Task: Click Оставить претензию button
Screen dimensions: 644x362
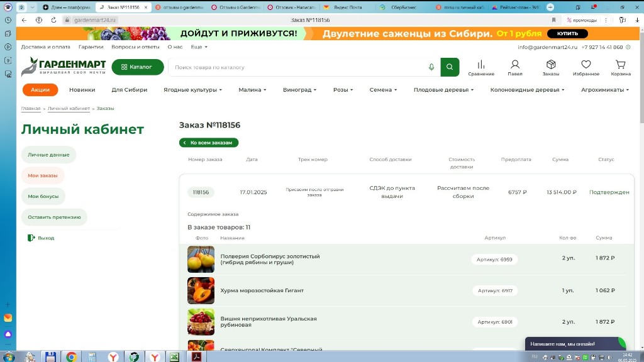Action: (x=54, y=217)
